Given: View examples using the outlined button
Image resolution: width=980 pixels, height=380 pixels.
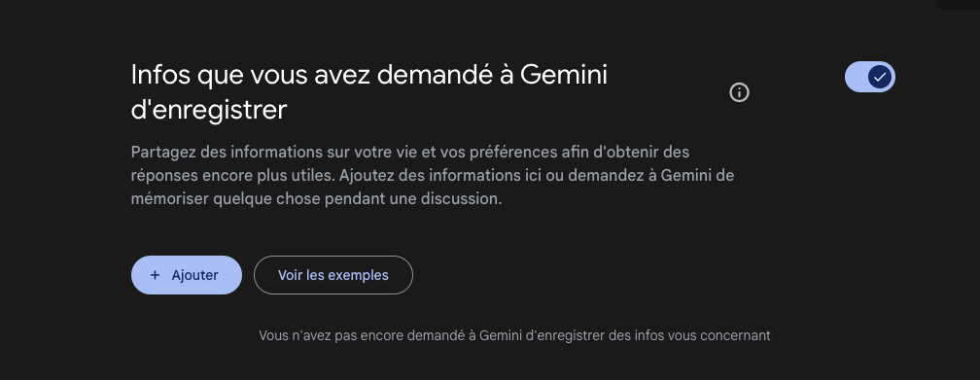Looking at the screenshot, I should pos(333,275).
